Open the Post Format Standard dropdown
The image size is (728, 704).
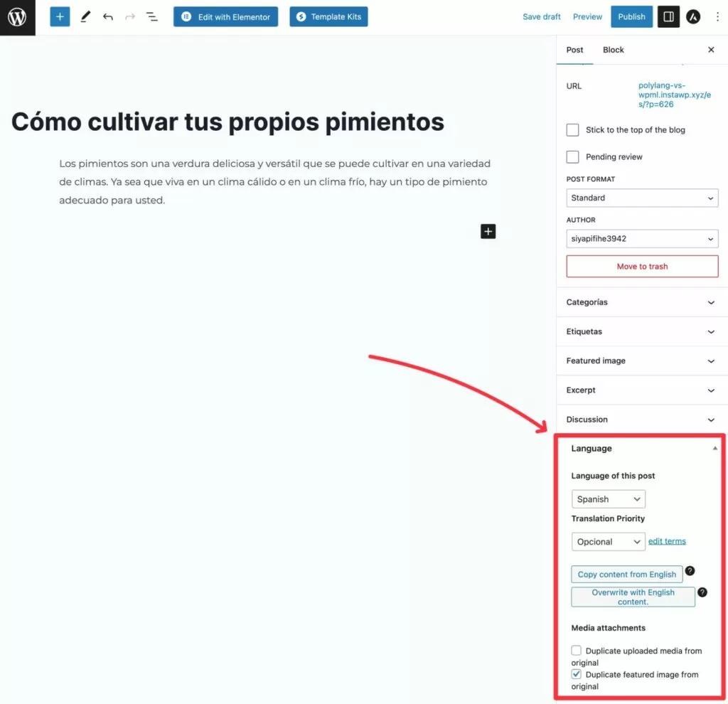point(642,198)
